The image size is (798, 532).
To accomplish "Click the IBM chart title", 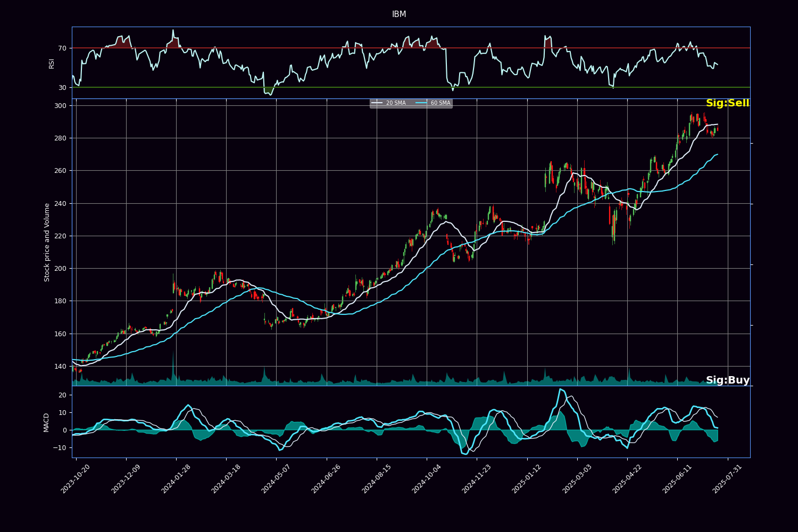I will pyautogui.click(x=399, y=14).
